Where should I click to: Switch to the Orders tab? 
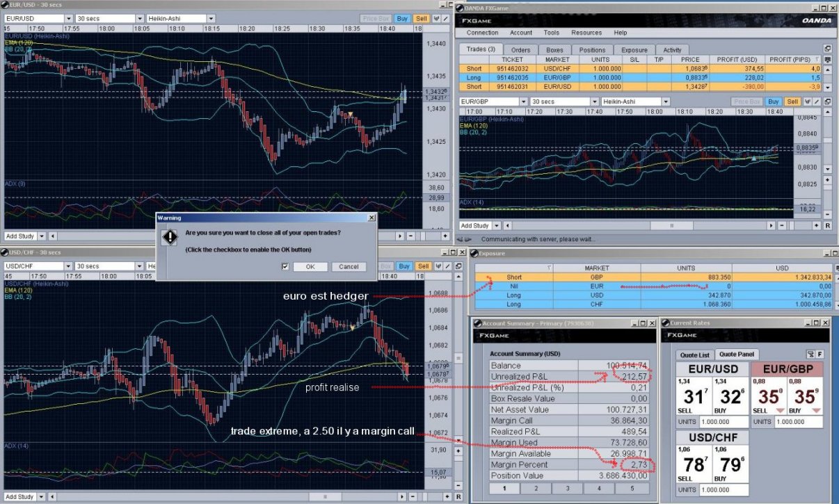point(520,50)
